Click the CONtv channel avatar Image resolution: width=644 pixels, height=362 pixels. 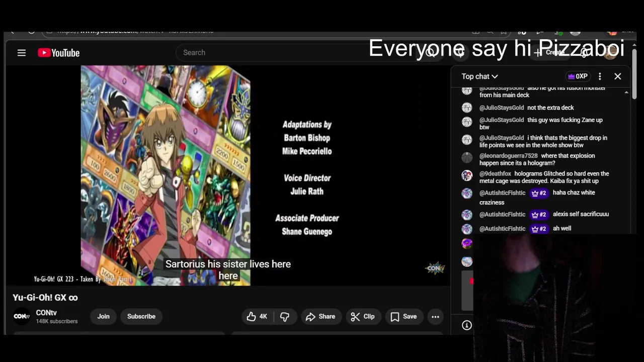(22, 316)
